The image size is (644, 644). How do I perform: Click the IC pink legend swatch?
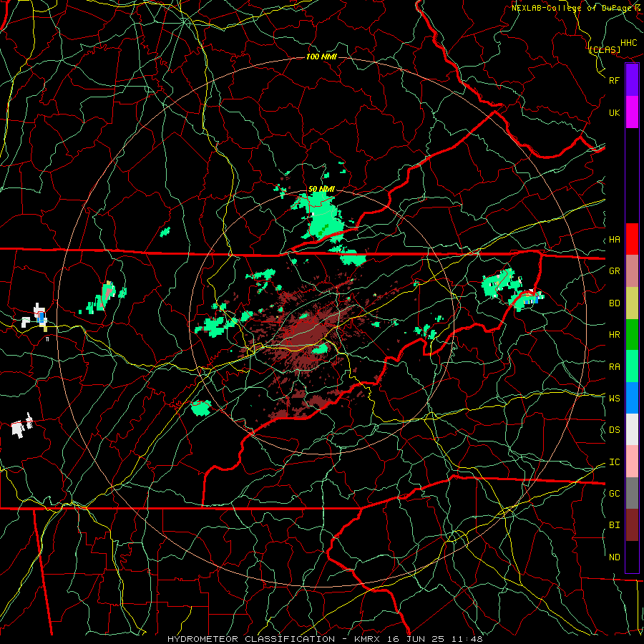pyautogui.click(x=632, y=462)
